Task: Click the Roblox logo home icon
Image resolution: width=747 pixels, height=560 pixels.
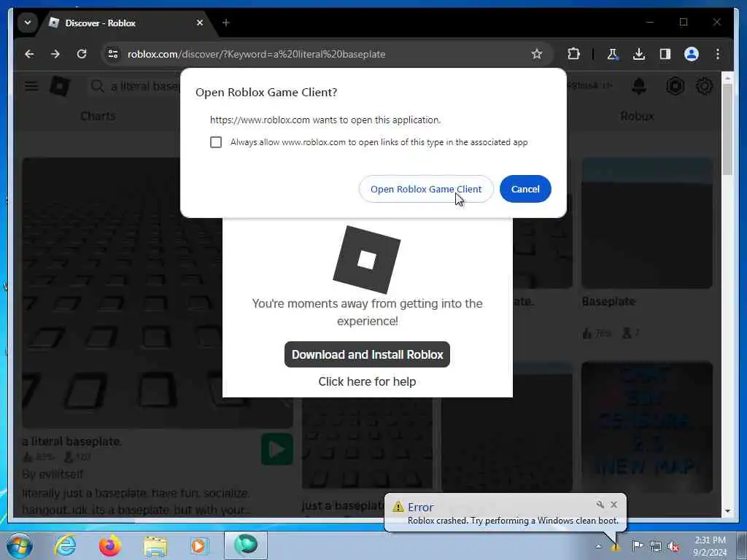Action: pyautogui.click(x=60, y=86)
